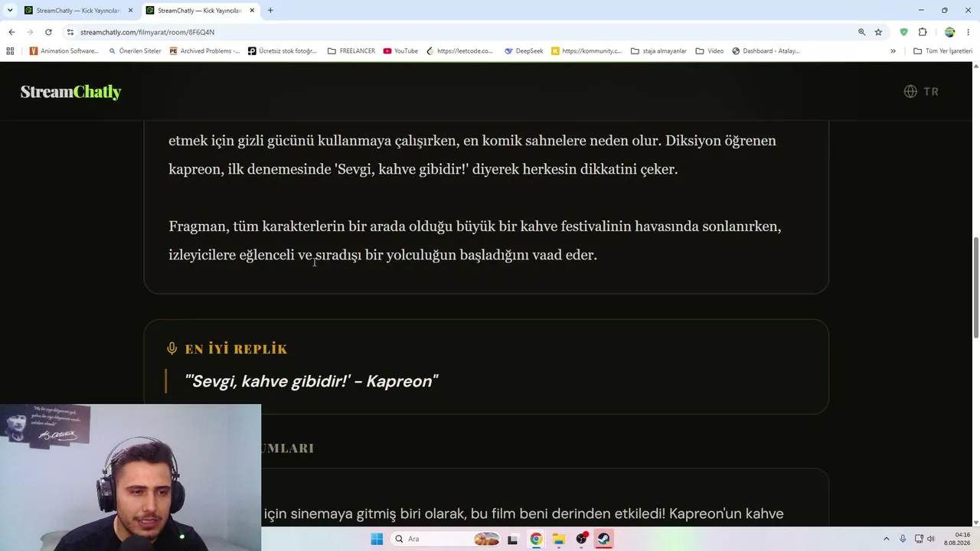Open a new browser tab

coord(270,11)
